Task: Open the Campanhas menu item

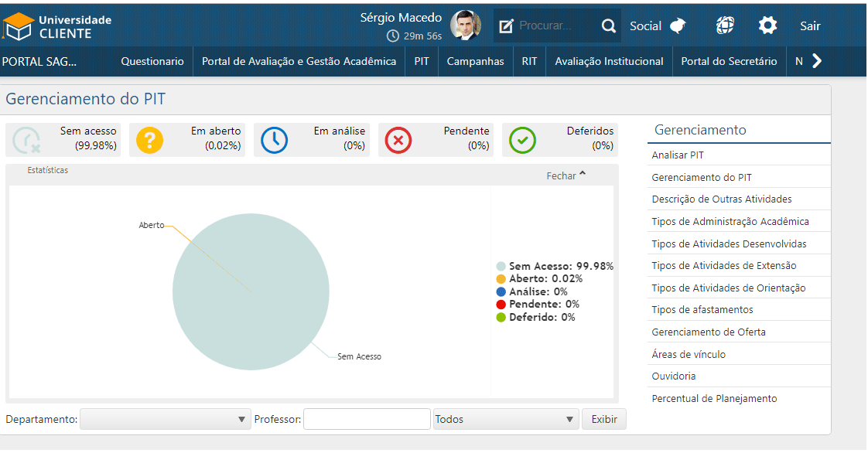Action: click(475, 61)
